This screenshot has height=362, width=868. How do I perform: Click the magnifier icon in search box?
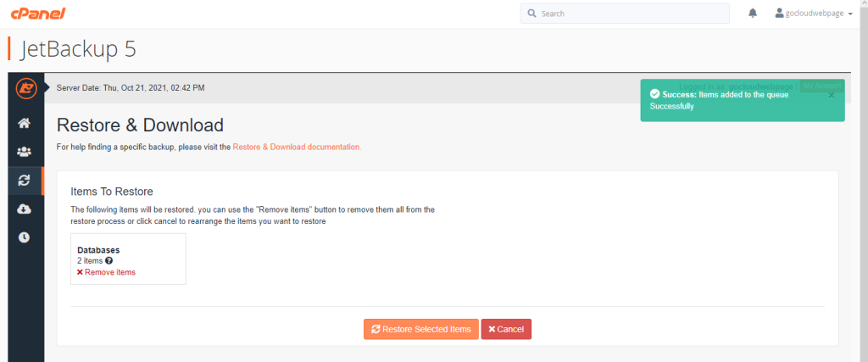click(531, 14)
